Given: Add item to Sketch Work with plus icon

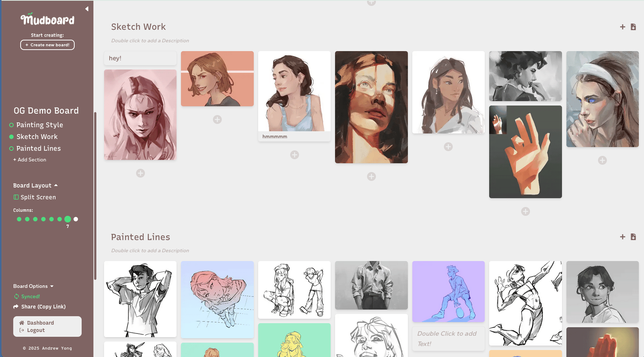Looking at the screenshot, I should click(x=623, y=27).
